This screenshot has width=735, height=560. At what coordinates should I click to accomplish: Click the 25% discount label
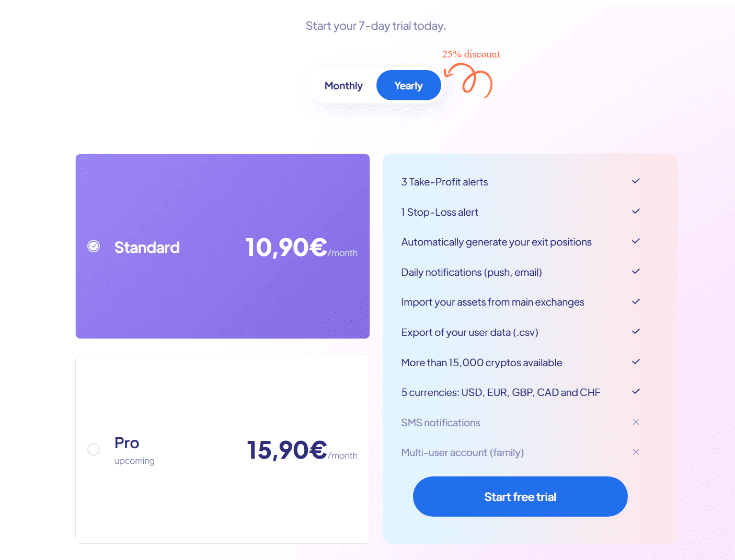point(471,54)
